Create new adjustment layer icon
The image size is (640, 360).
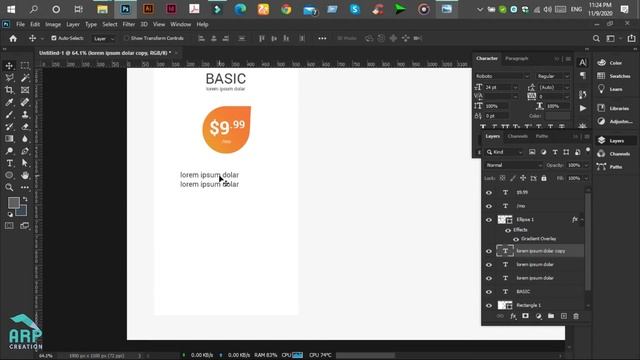[538, 316]
